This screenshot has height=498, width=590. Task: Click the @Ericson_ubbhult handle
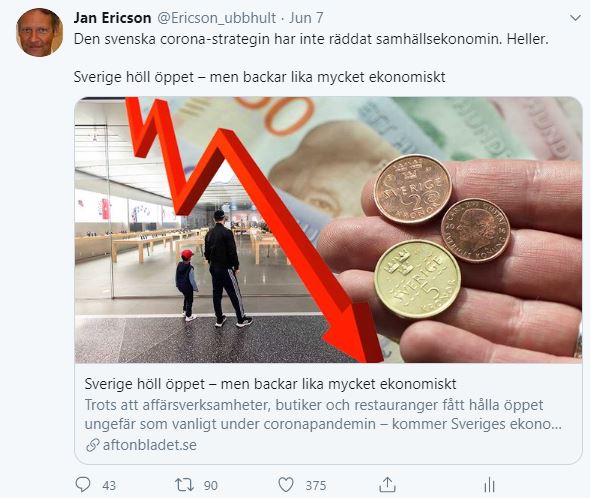tap(216, 18)
